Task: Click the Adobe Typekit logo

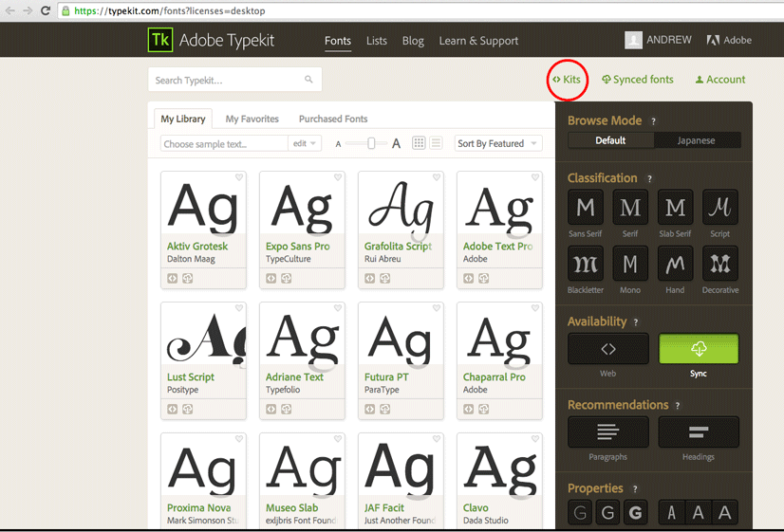Action: (x=159, y=40)
